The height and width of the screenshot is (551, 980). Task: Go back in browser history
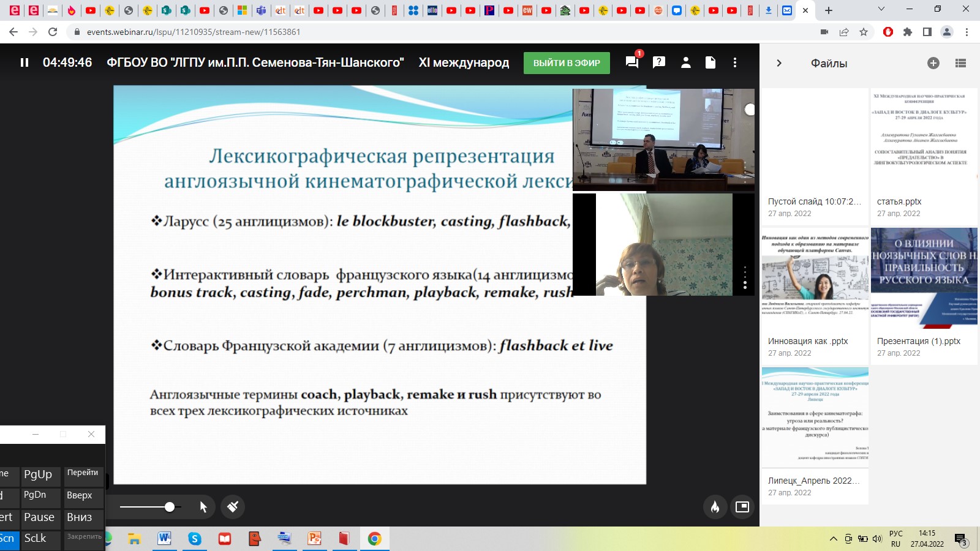13,32
